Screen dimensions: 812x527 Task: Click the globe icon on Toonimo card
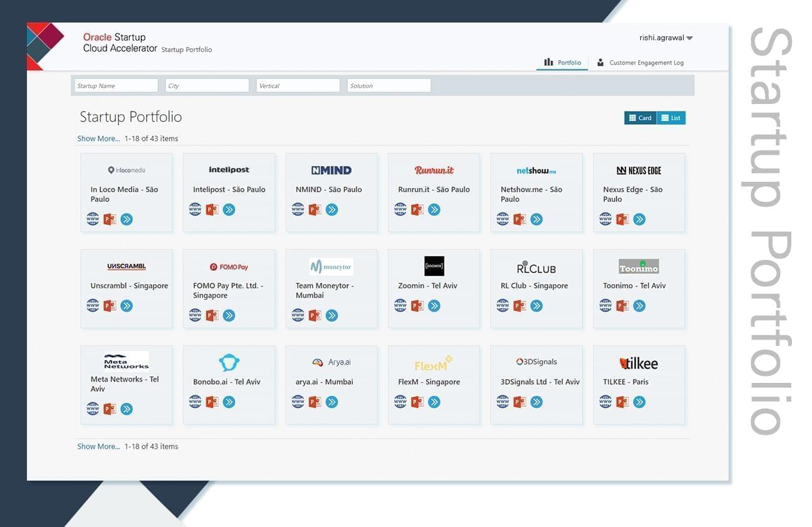(605, 305)
